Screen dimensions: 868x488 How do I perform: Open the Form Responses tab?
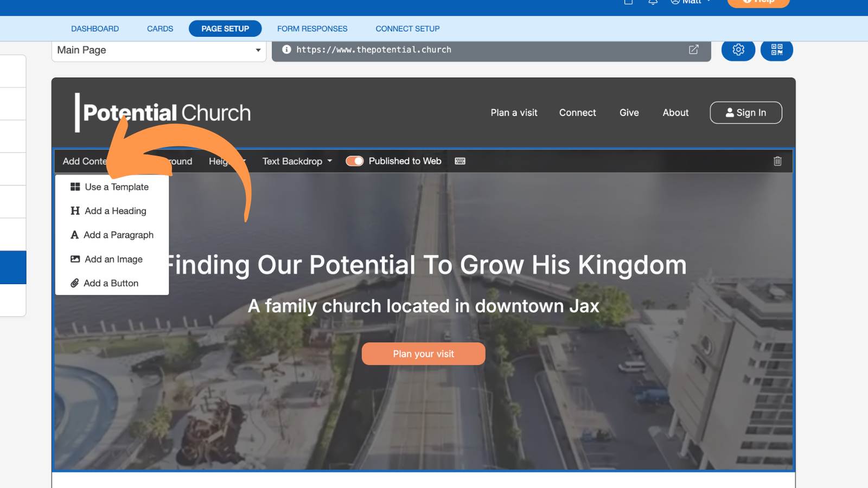[x=312, y=29]
